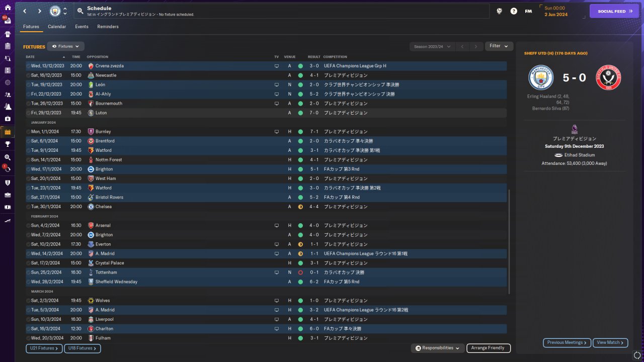
Task: Open Previous Meetings for Sheffield United
Action: (x=567, y=342)
